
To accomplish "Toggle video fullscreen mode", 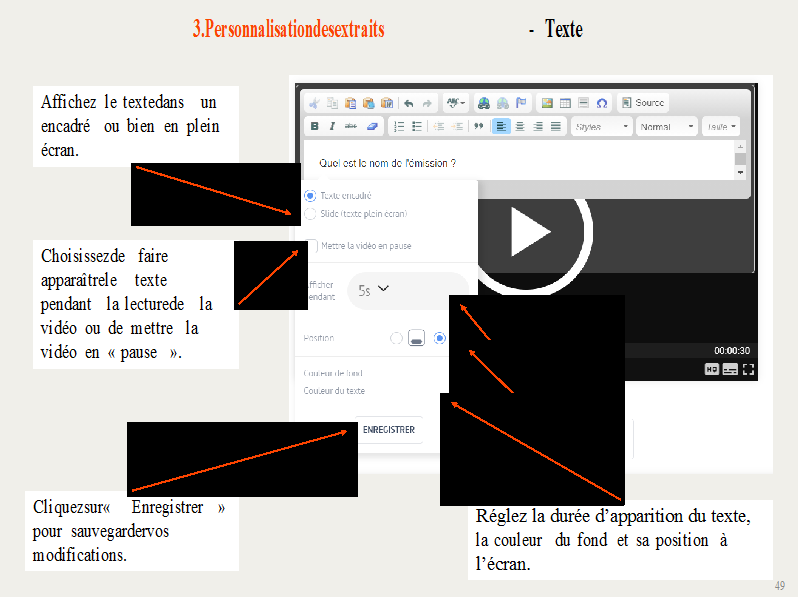I will pos(747,369).
